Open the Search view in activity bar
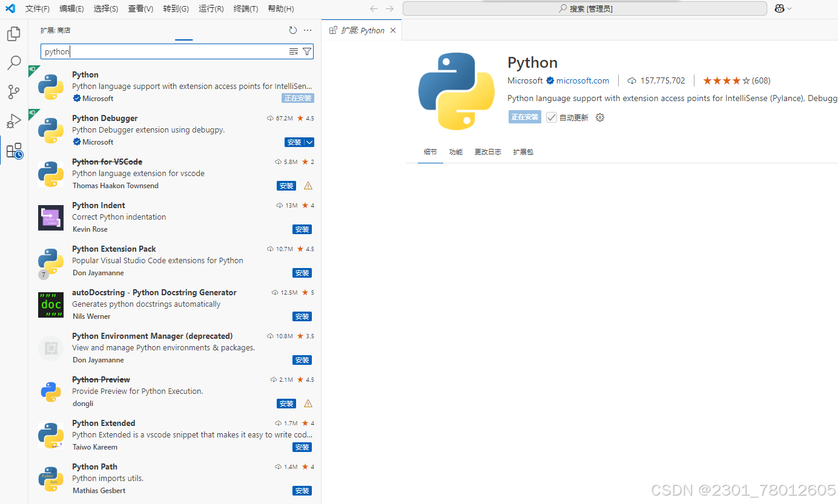 13,63
